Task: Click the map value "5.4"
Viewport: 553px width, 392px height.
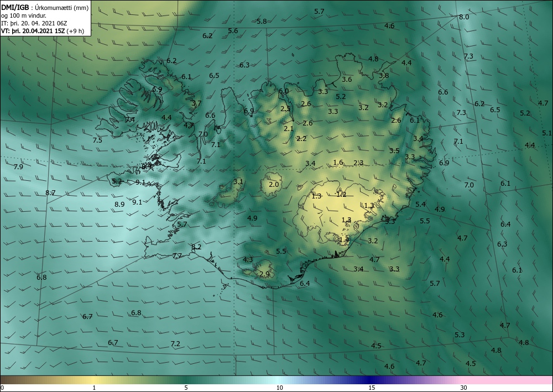Action: pyautogui.click(x=420, y=204)
